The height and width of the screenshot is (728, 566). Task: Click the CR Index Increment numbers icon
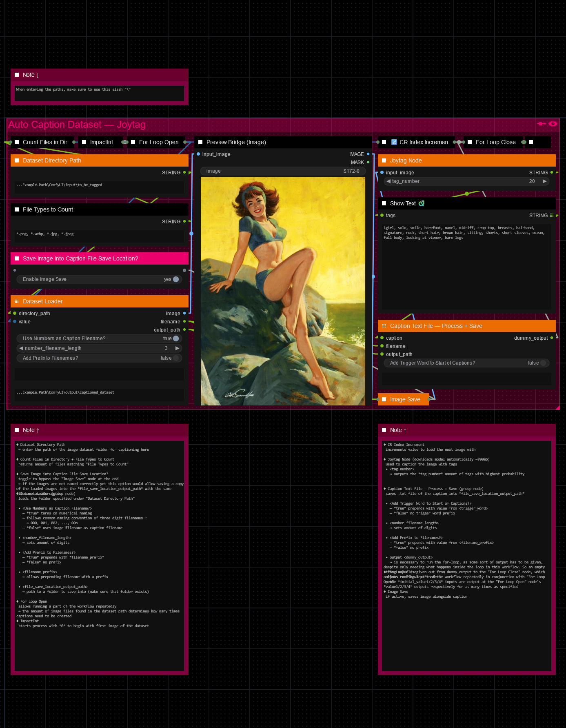pos(394,142)
